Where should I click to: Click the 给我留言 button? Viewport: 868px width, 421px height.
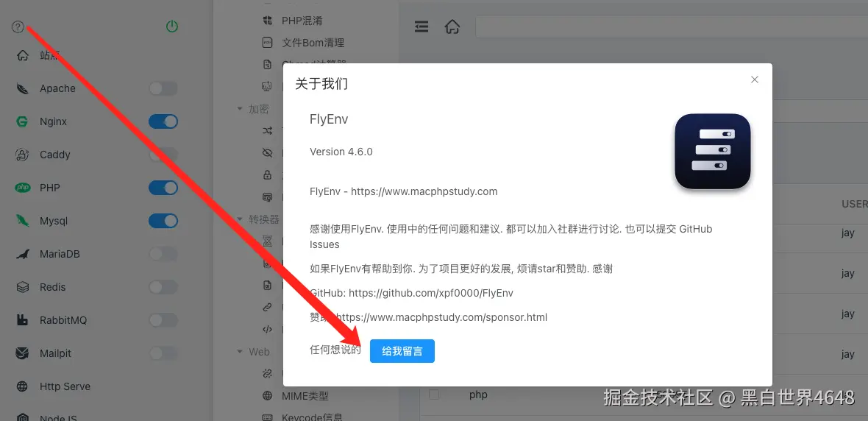(x=402, y=351)
